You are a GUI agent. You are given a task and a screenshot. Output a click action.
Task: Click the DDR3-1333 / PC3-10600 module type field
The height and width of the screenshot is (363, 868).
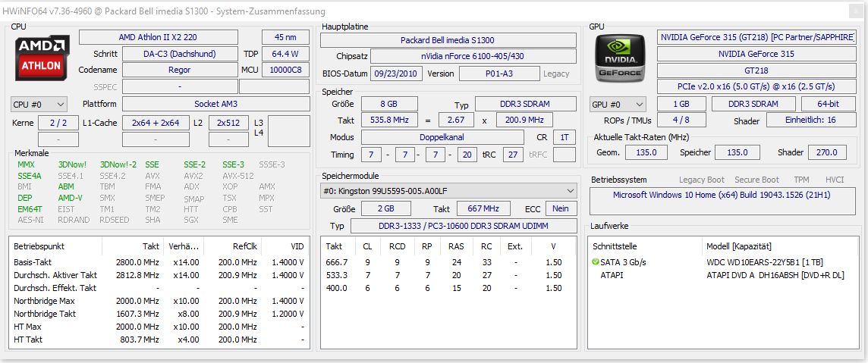pos(463,226)
